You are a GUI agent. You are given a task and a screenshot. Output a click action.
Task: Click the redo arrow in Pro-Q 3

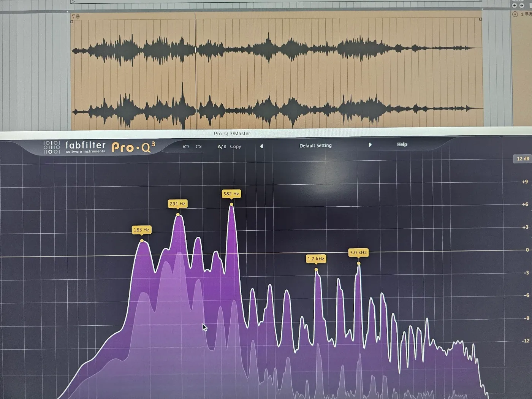tap(198, 147)
